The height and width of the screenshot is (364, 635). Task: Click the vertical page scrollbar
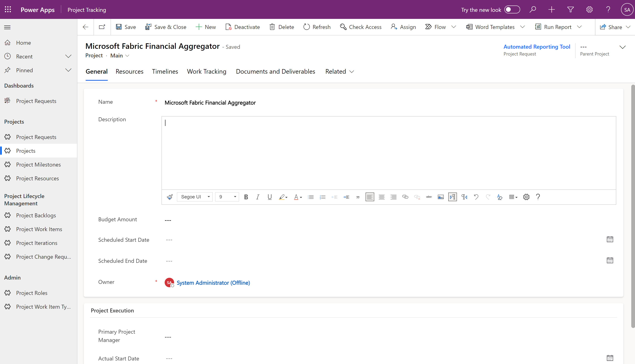pyautogui.click(x=633, y=206)
